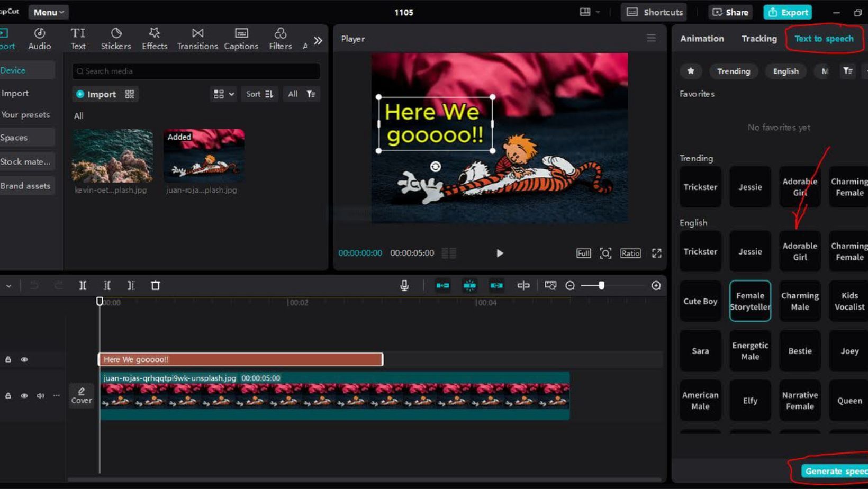This screenshot has height=489, width=868.
Task: Toggle auto snapping
Action: 469,285
